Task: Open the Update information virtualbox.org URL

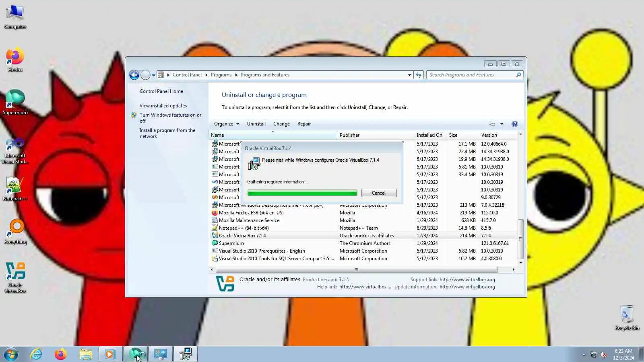Action: [467, 287]
